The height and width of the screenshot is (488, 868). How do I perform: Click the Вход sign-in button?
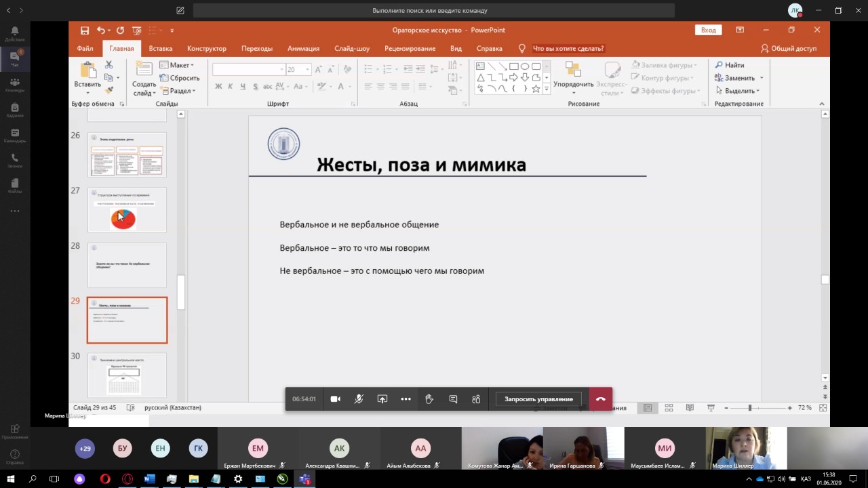tap(708, 30)
